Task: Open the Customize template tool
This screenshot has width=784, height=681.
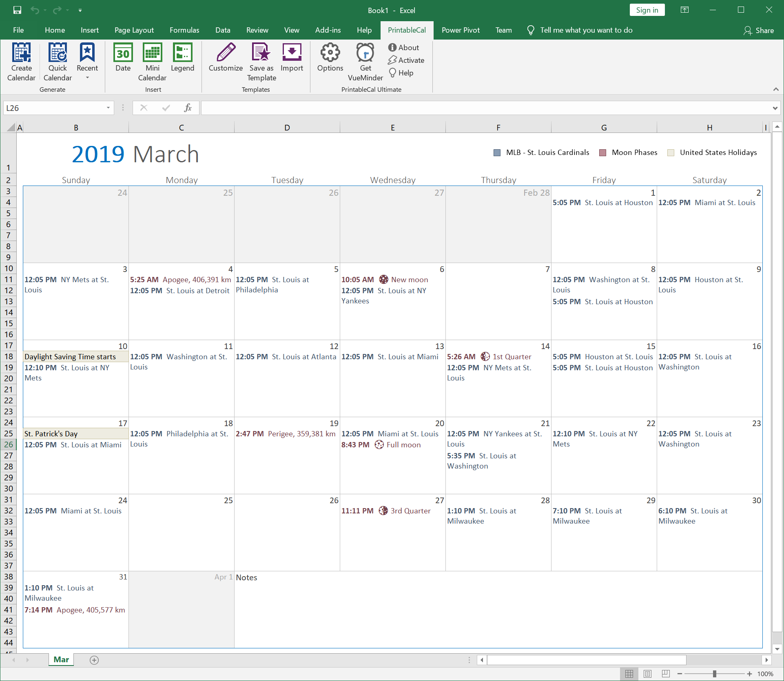Action: [x=226, y=57]
